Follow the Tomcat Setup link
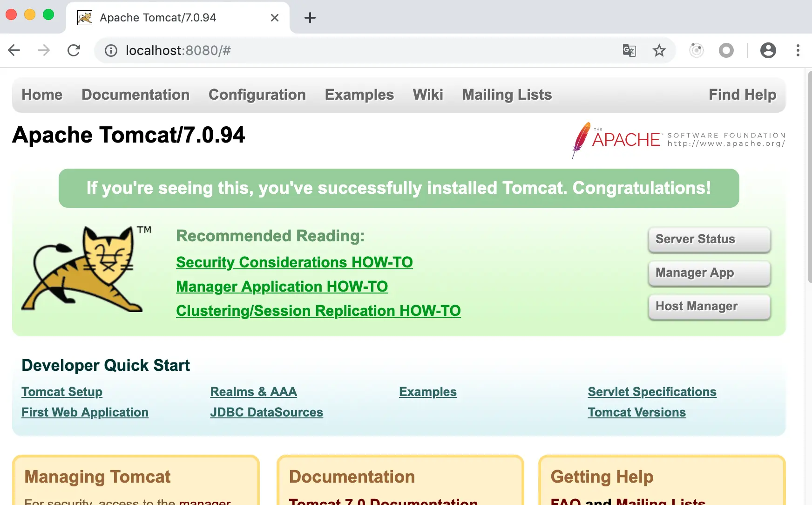The image size is (812, 505). click(62, 392)
